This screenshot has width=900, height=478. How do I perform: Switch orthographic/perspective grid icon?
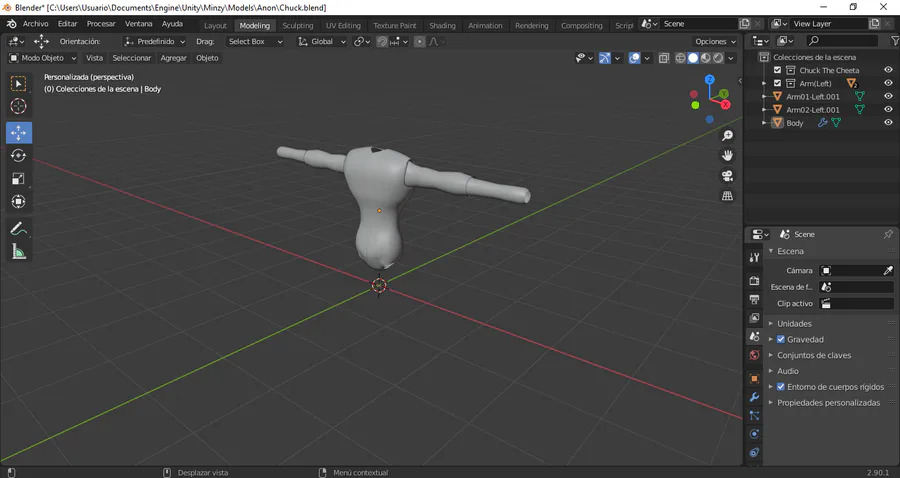pyautogui.click(x=727, y=196)
